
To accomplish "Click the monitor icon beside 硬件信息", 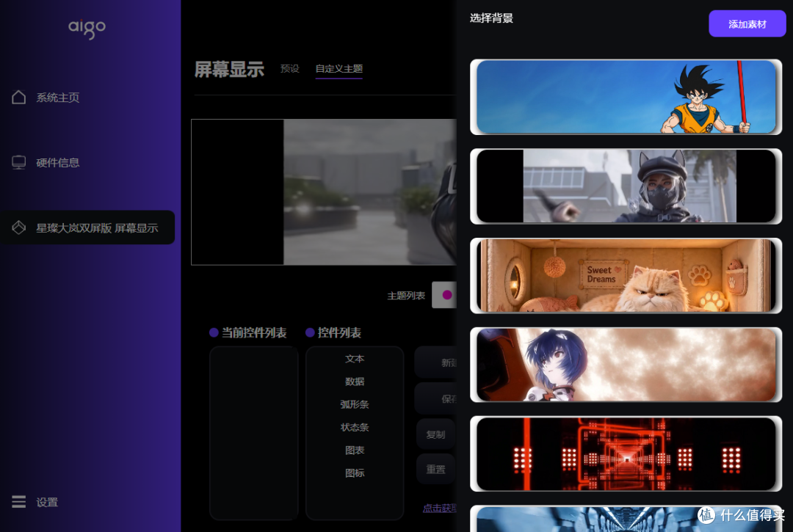I will click(18, 162).
